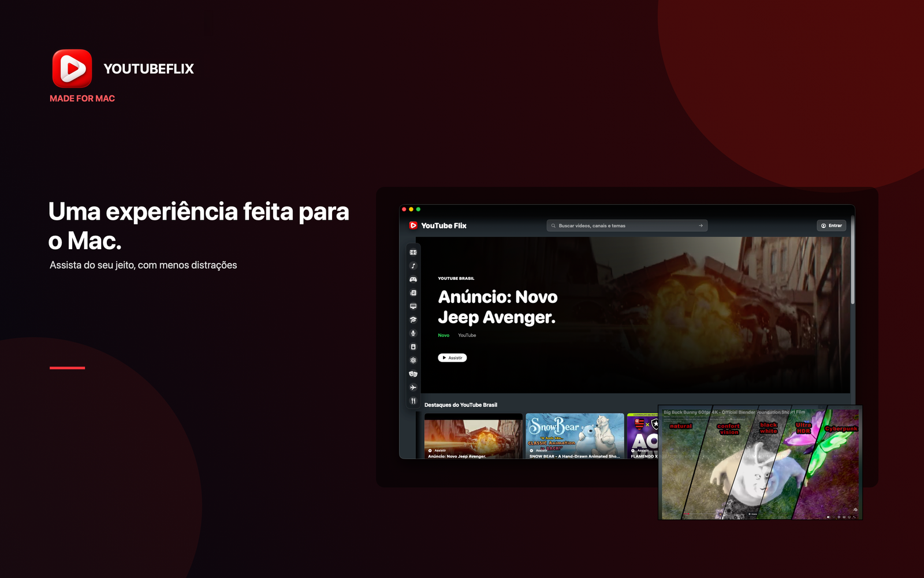The width and height of the screenshot is (924, 578).
Task: Click the YOUTUBE BRASIL label above headline
Action: pyautogui.click(x=456, y=279)
